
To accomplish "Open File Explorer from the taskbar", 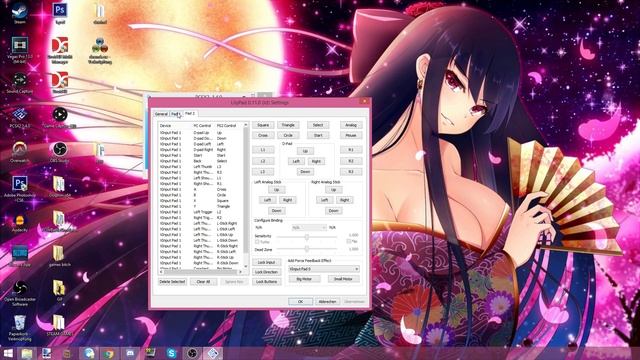I will (27, 353).
